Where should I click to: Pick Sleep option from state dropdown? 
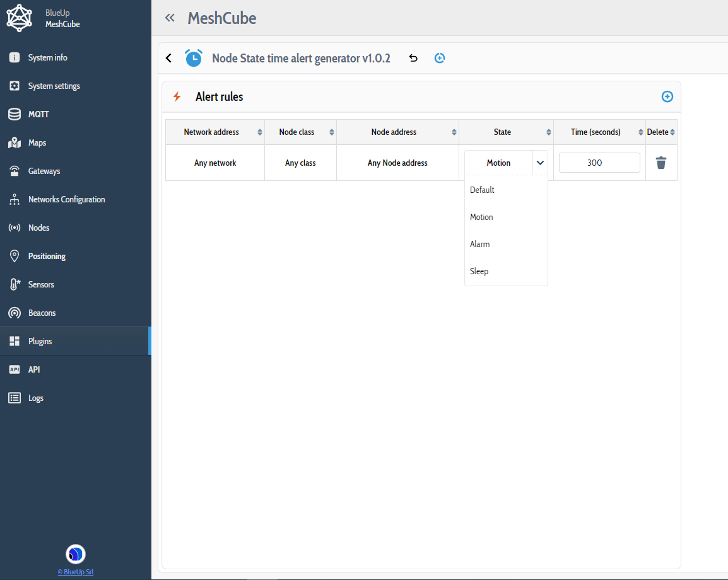[x=479, y=271]
